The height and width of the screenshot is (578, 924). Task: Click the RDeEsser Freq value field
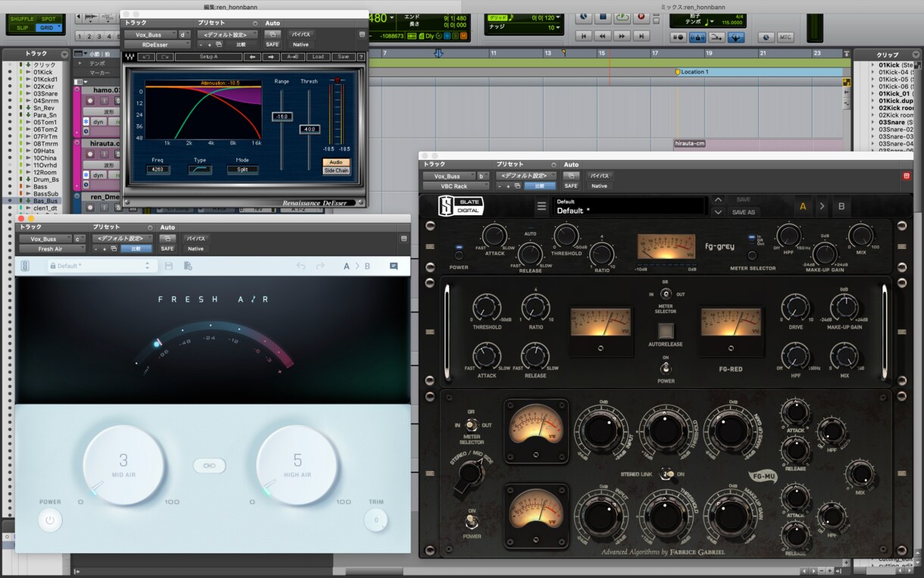[158, 170]
